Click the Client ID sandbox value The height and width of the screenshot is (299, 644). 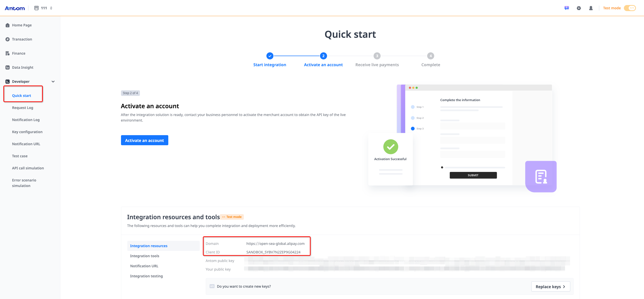tap(273, 252)
